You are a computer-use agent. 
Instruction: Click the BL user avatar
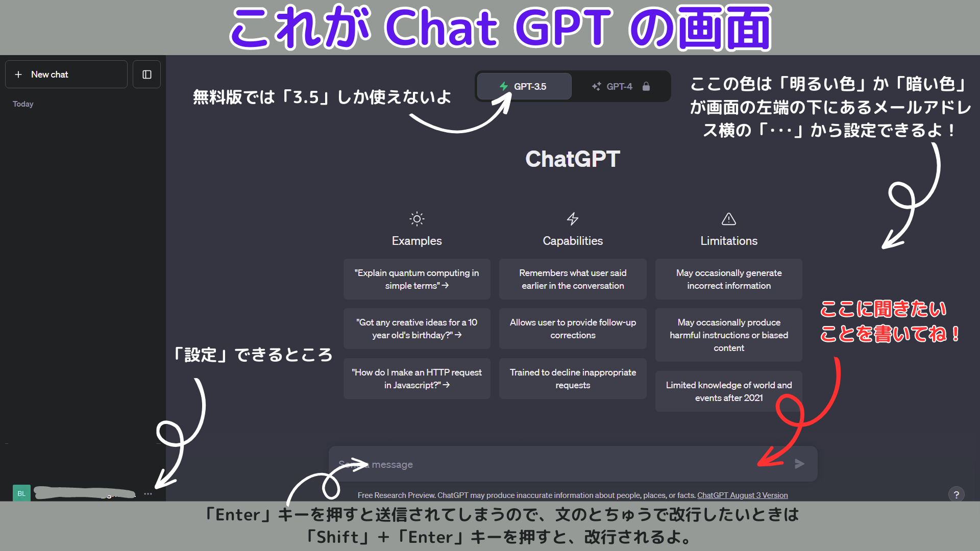pyautogui.click(x=21, y=493)
